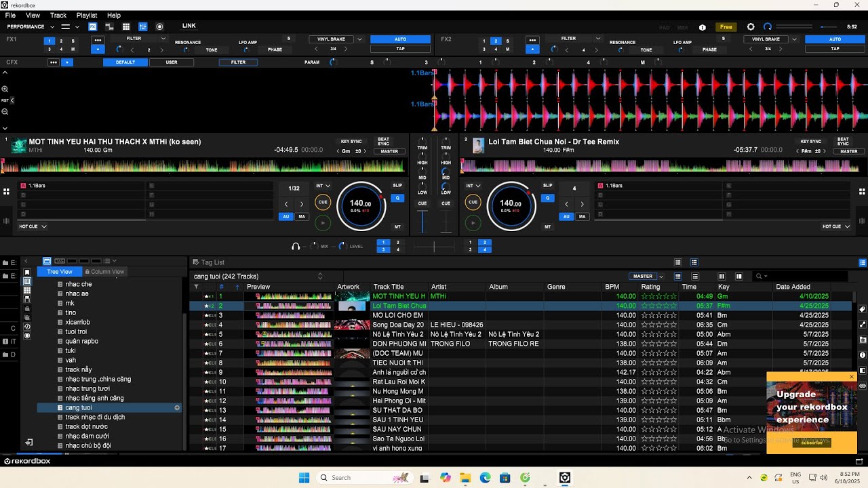Image resolution: width=868 pixels, height=488 pixels.
Task: Play deck 1 track
Action: (323, 222)
